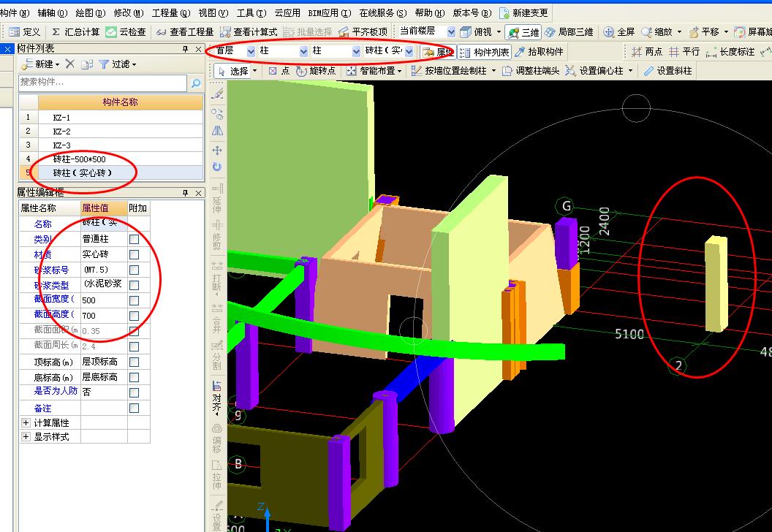Open 查看计算式 formula viewer

pyautogui.click(x=249, y=32)
